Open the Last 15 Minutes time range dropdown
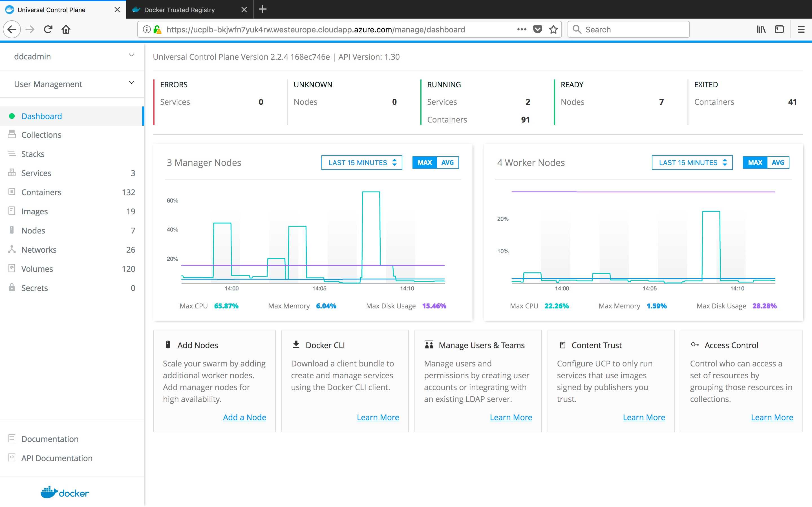The image size is (812, 507). [x=361, y=162]
